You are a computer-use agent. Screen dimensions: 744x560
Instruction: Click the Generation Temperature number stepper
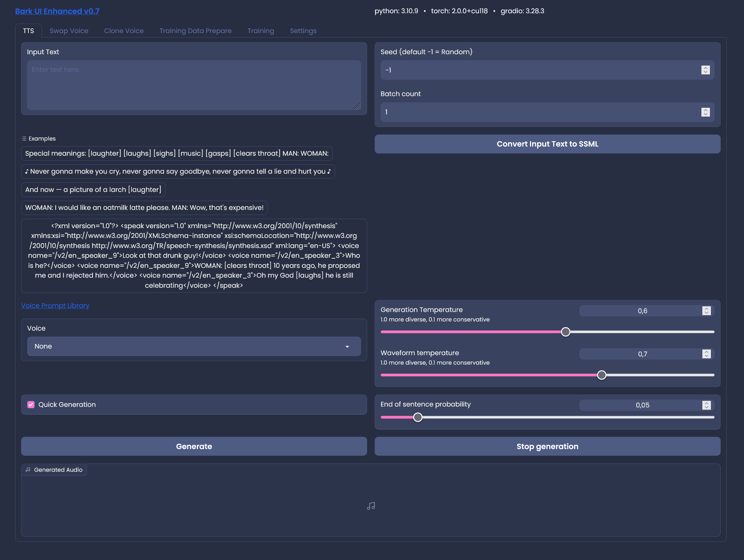706,311
